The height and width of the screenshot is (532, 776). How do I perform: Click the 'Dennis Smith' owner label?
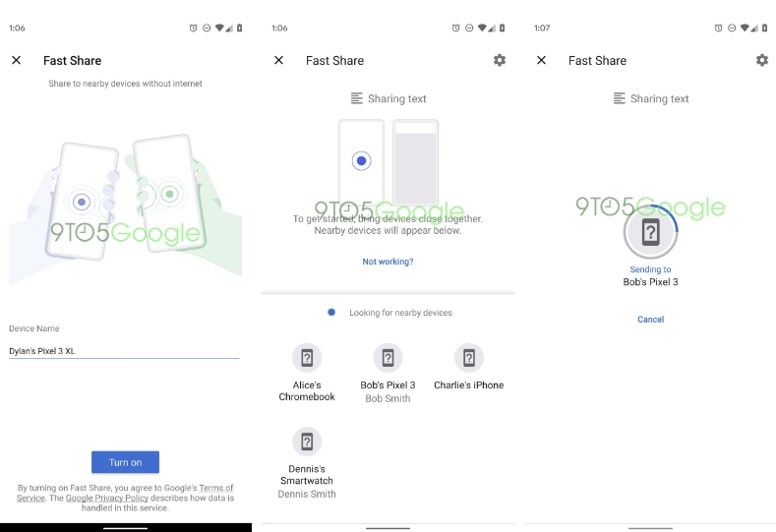click(307, 494)
